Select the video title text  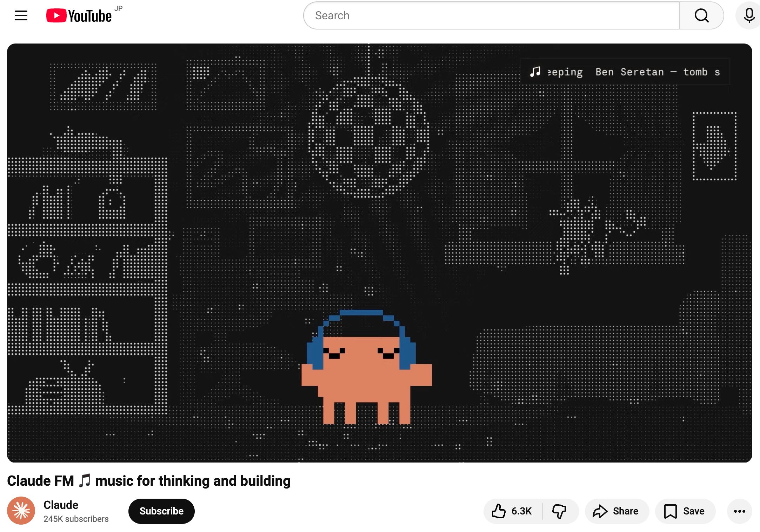tap(149, 481)
